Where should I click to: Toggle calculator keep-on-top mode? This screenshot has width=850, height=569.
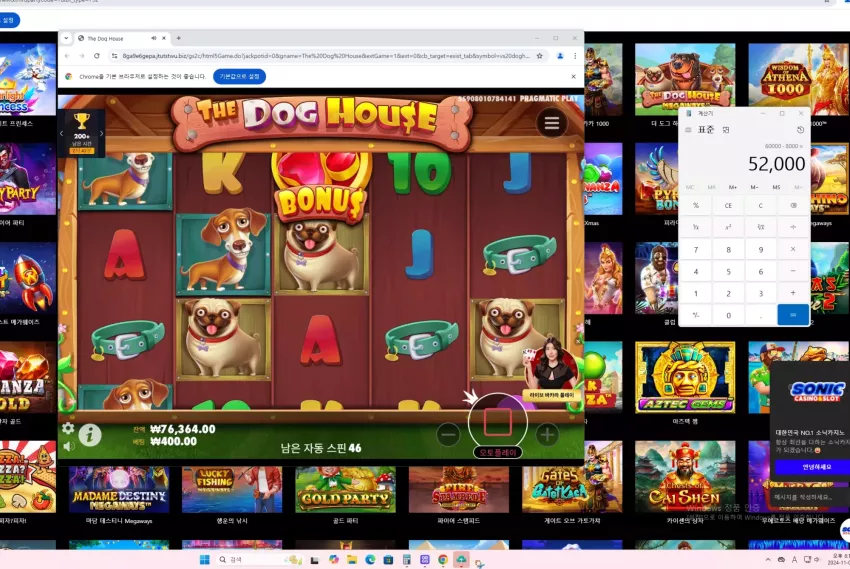pos(726,130)
